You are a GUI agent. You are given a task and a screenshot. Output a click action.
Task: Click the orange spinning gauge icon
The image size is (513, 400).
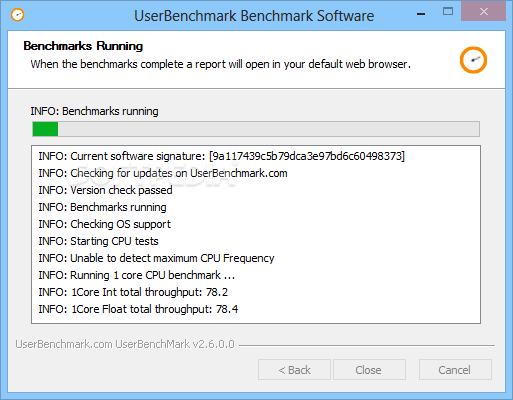coord(473,60)
